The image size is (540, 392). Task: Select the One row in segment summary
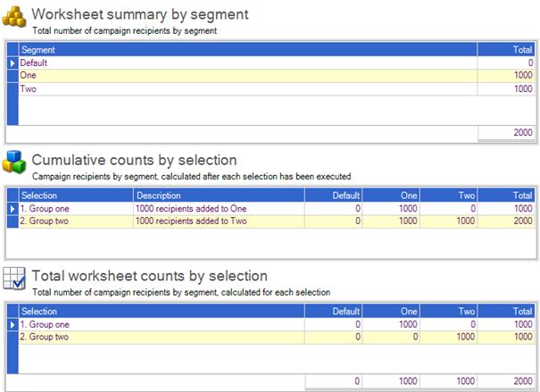(x=277, y=76)
